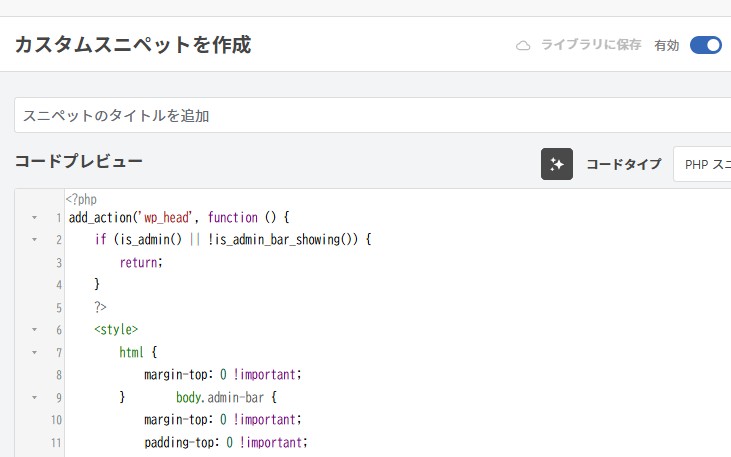Collapse the add_action block at line 1

34,218
